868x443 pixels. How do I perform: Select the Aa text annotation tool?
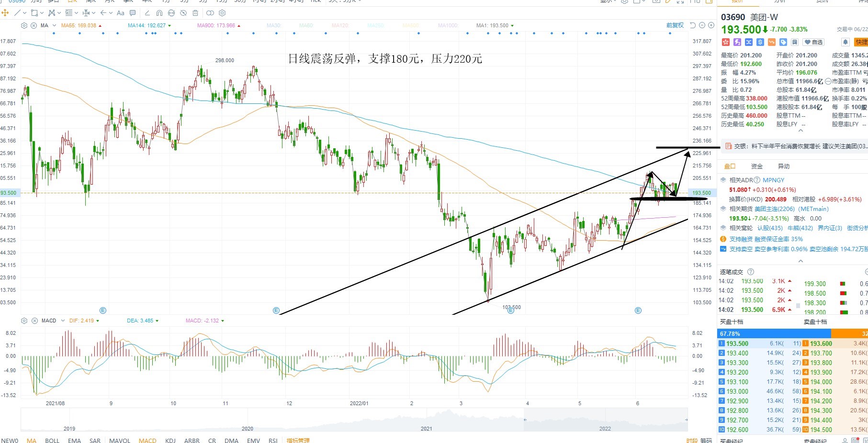121,13
